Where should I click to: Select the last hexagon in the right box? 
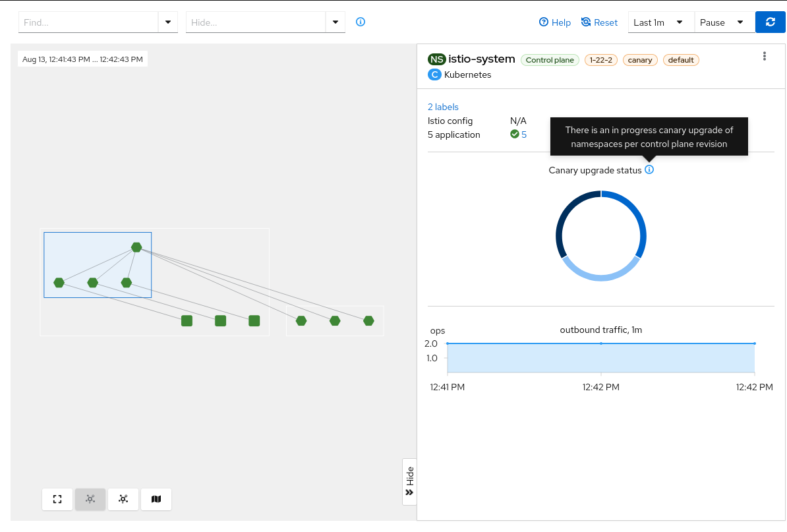pos(368,320)
